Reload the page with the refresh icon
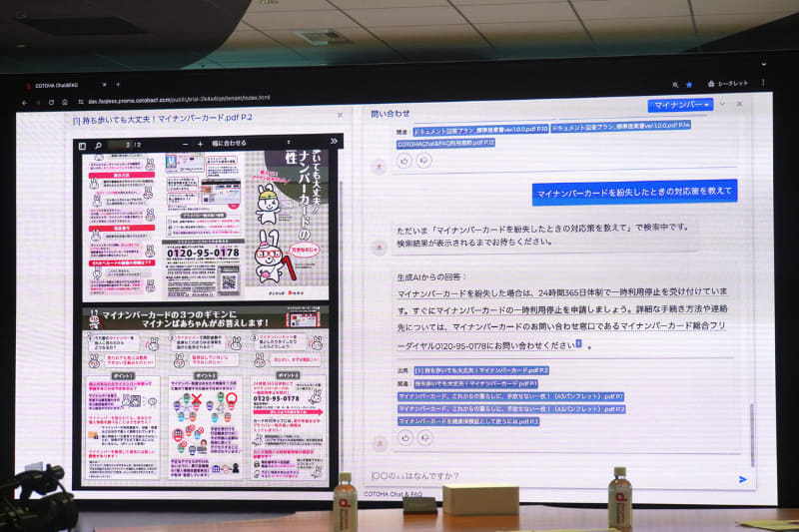 click(x=51, y=103)
